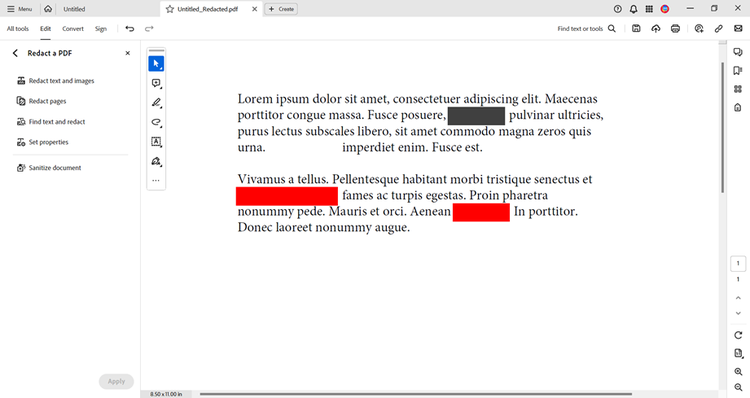This screenshot has height=398, width=750.
Task: Switch to the Untitled_Redacted.pdf tab
Action: [208, 9]
